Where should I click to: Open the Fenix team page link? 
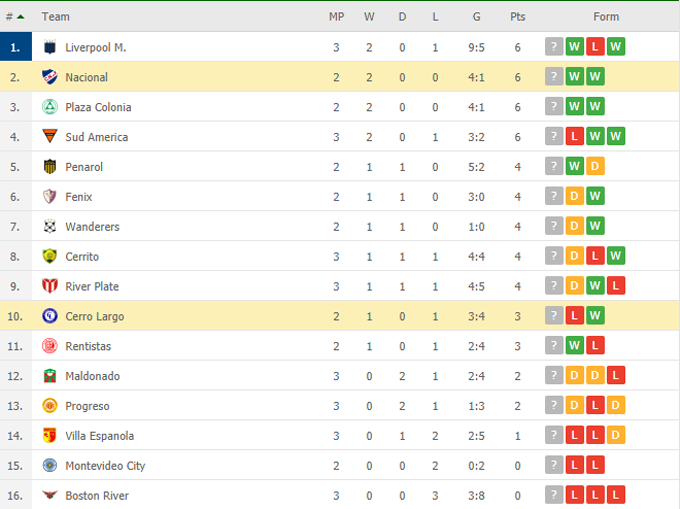79,197
